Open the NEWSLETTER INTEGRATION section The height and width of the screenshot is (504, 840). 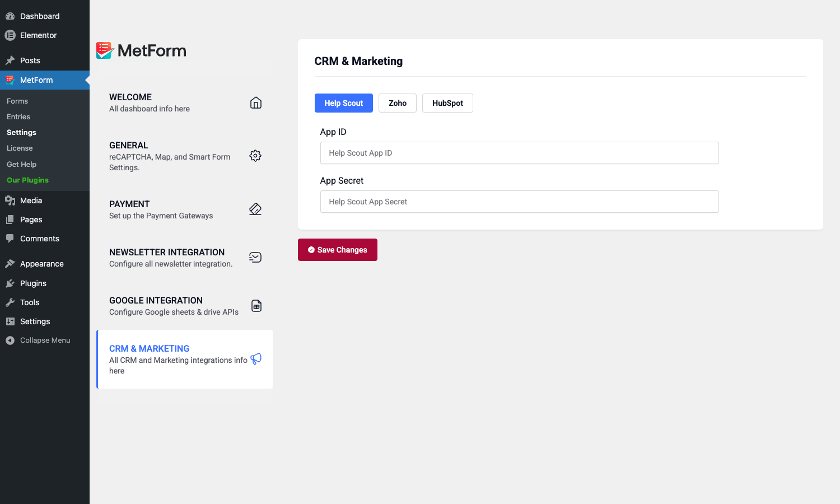185,258
